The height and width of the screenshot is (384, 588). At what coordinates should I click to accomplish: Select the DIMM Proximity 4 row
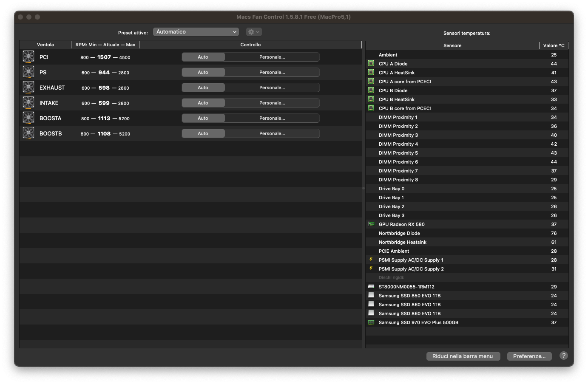pos(467,144)
